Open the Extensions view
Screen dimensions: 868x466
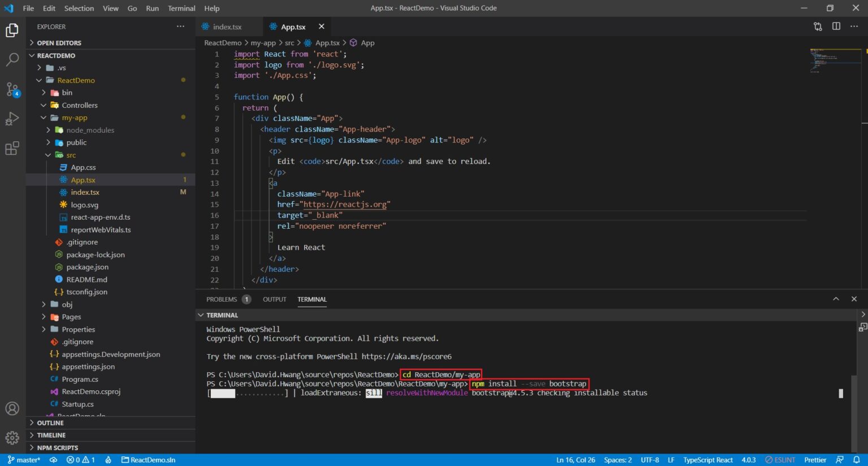pyautogui.click(x=12, y=148)
